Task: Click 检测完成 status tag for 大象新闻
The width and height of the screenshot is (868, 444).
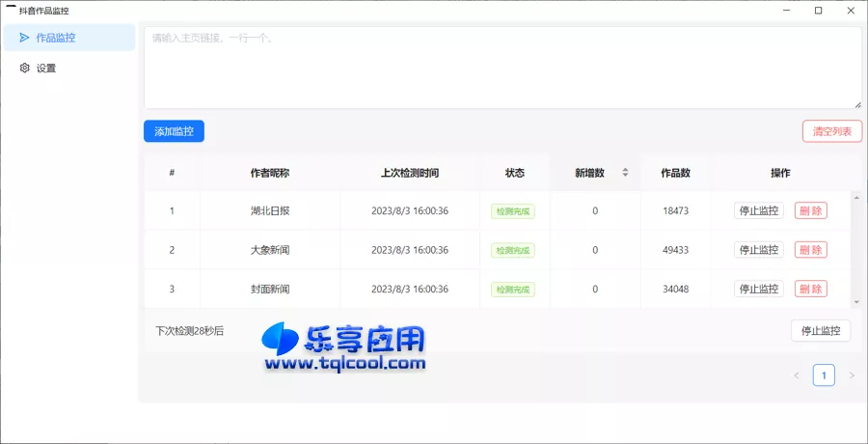Action: point(513,251)
